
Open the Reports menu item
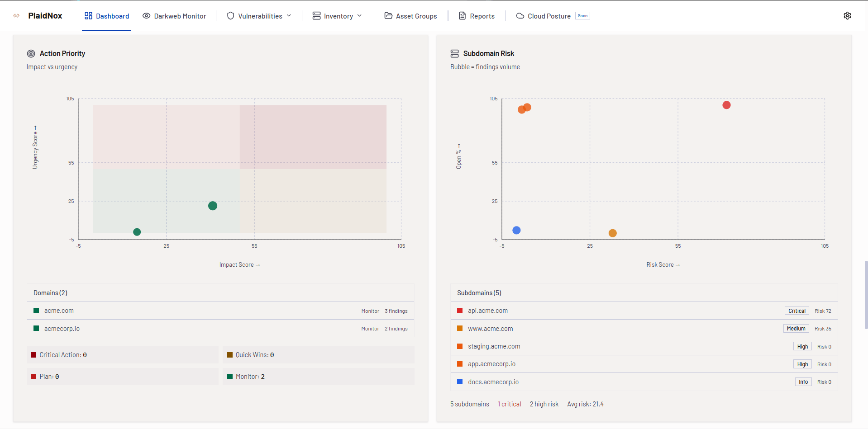pyautogui.click(x=482, y=16)
